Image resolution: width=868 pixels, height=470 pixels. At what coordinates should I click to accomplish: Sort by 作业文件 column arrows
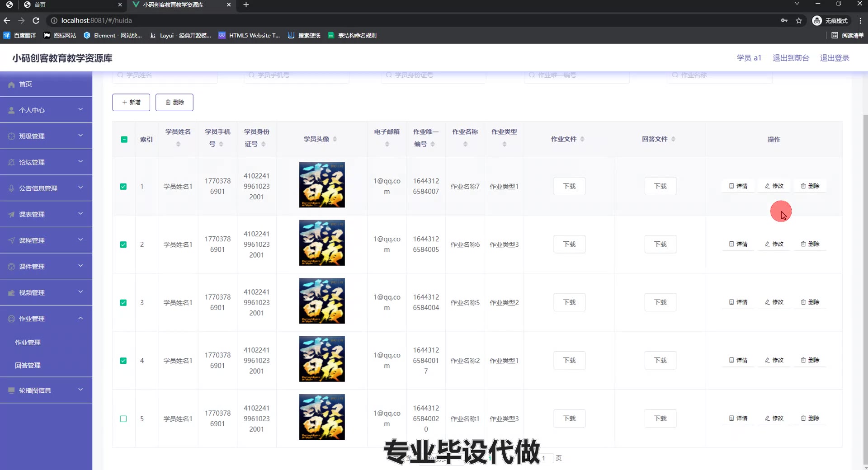point(582,139)
